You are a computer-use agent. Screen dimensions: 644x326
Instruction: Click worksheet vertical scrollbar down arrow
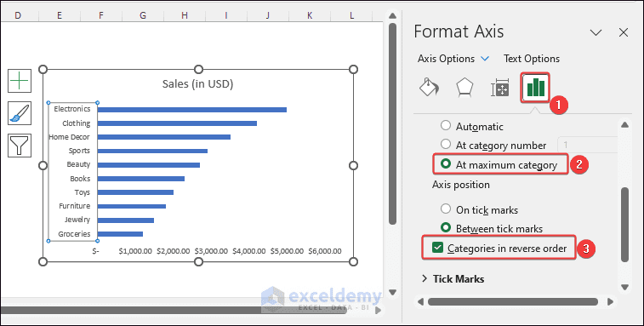pyautogui.click(x=392, y=292)
